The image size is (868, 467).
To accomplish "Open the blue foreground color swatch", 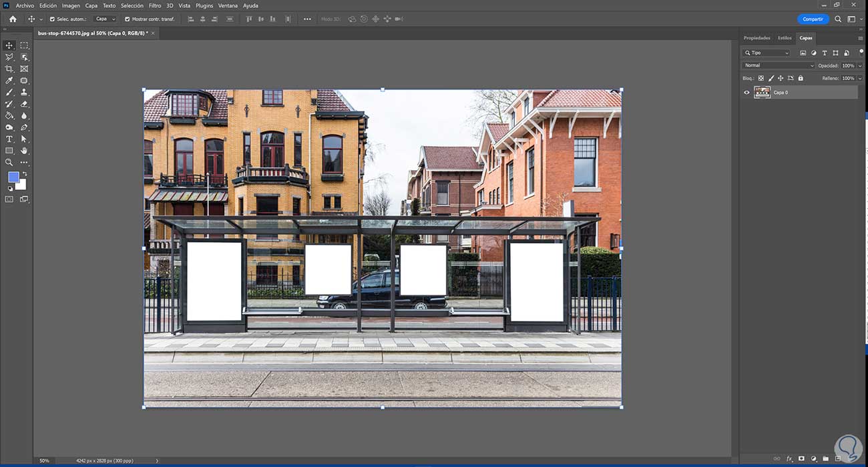I will click(x=13, y=177).
